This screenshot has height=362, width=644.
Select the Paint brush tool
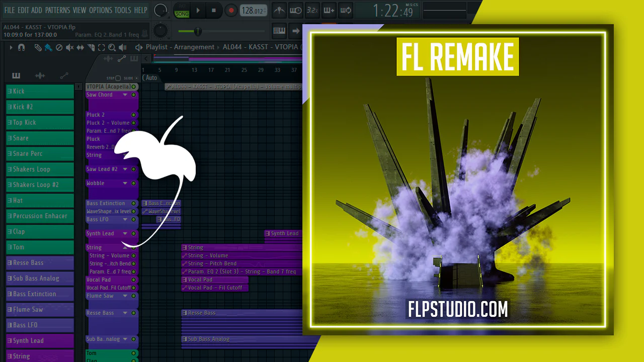48,47
